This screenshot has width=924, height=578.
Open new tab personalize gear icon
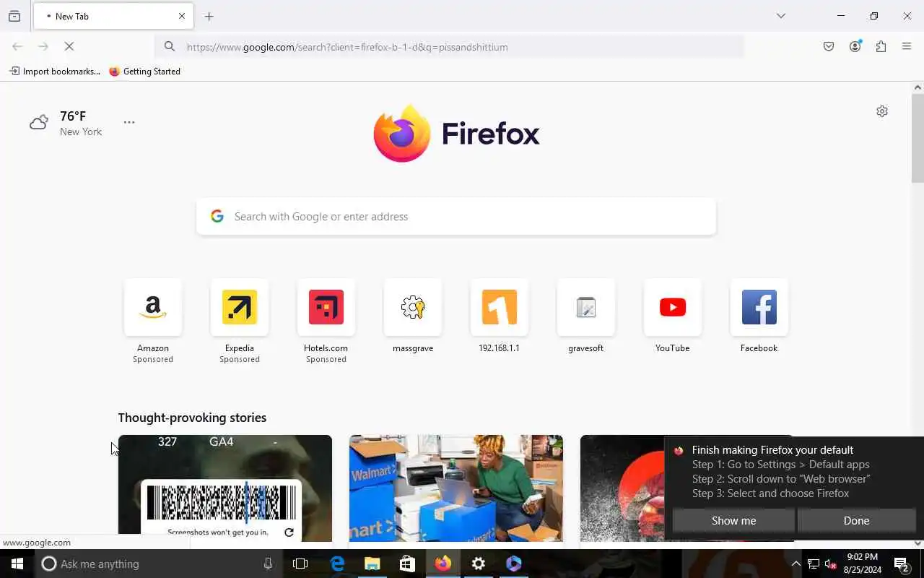pos(882,111)
